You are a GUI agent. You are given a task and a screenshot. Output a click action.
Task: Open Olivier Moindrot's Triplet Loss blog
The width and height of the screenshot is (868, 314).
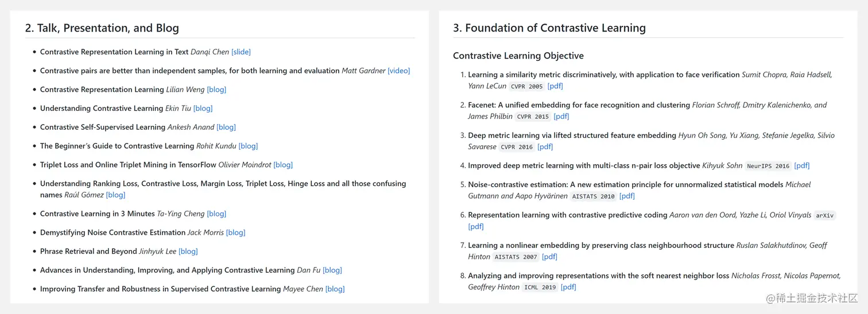283,165
